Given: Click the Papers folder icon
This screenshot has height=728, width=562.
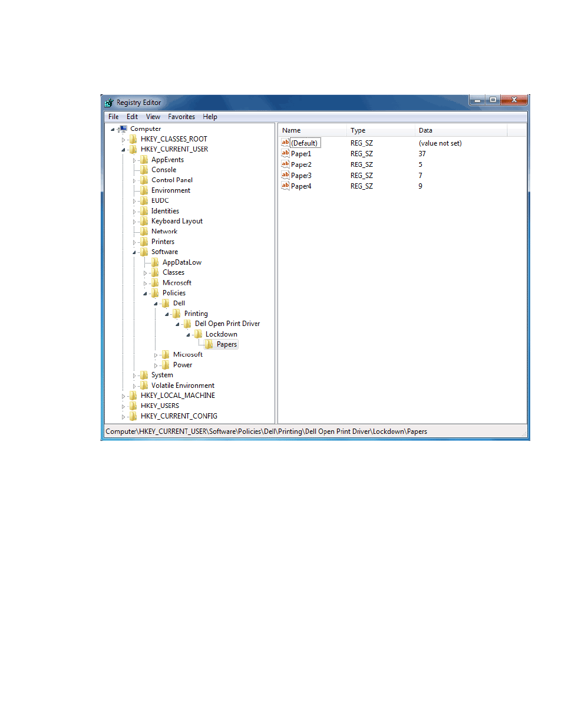Looking at the screenshot, I should pyautogui.click(x=209, y=344).
